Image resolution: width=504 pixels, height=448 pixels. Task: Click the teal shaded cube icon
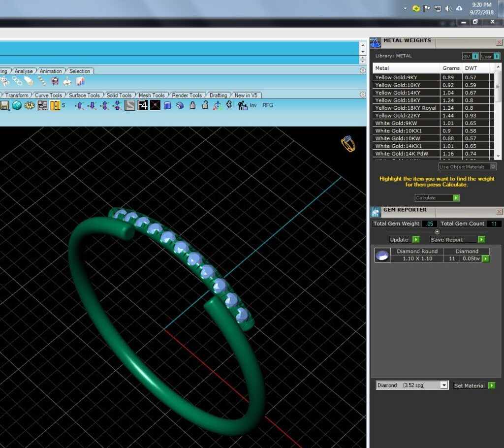coord(17,105)
